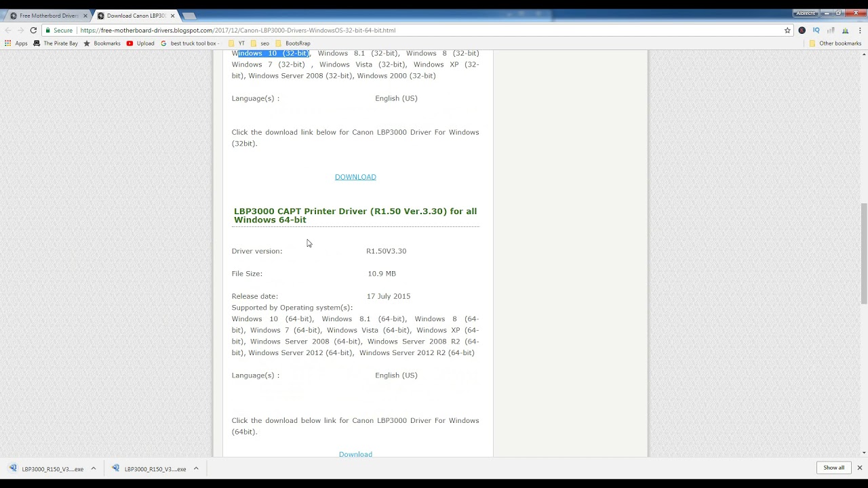Click the page vertical scrollbar thumb

[864, 253]
